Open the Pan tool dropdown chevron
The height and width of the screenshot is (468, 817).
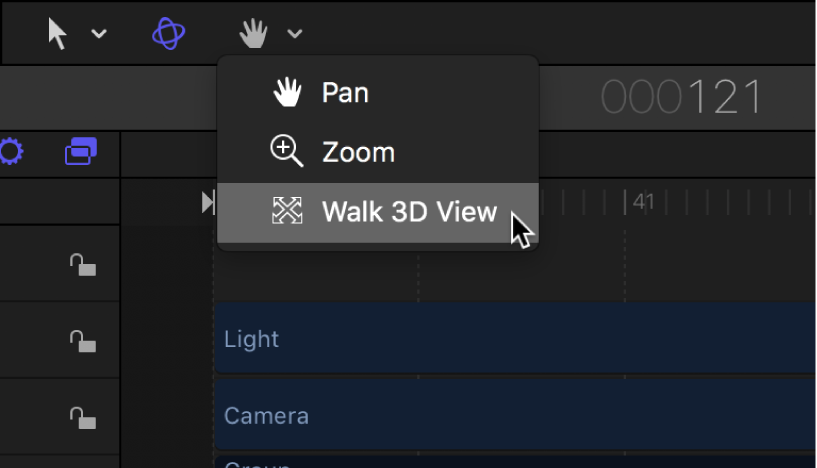[294, 34]
